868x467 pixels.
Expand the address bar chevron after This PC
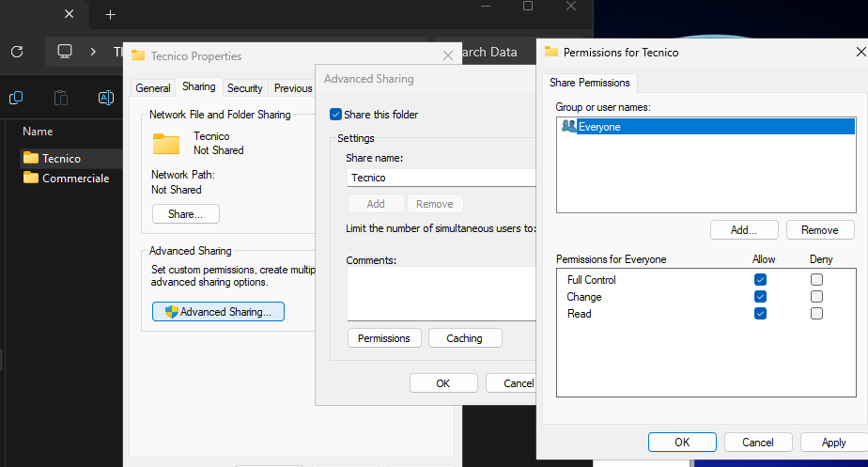93,52
